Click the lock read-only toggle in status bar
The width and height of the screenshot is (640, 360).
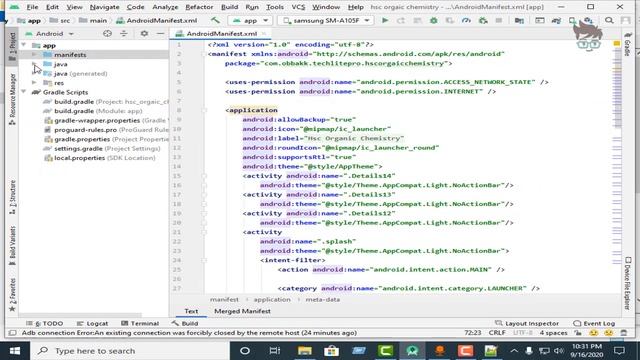578,333
